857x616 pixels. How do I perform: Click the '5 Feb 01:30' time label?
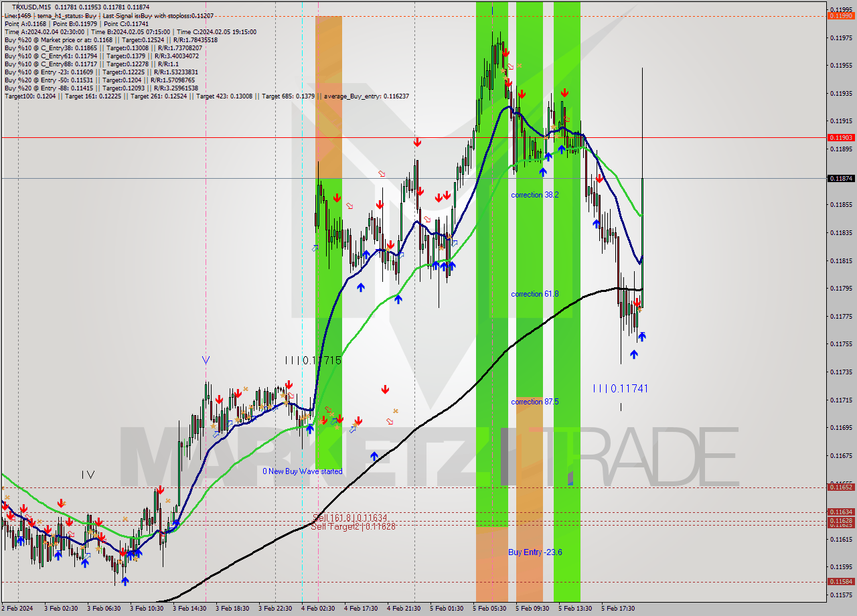pos(447,609)
